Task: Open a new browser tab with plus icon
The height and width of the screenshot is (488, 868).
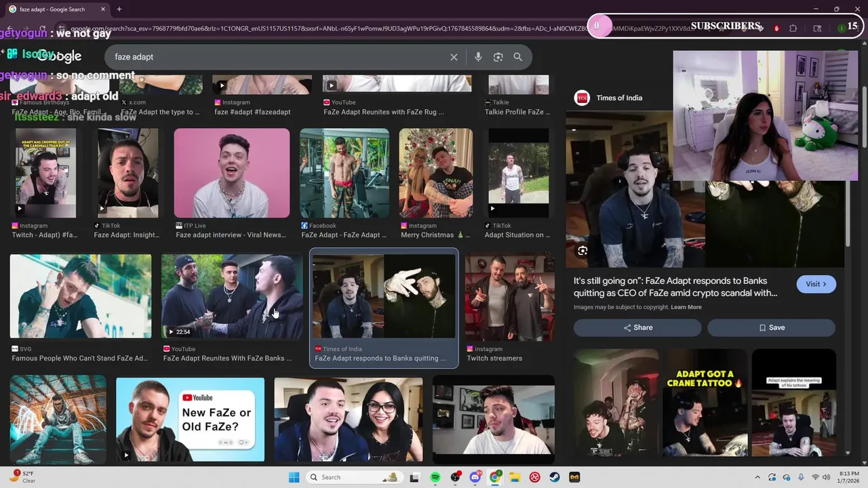Action: click(x=119, y=9)
